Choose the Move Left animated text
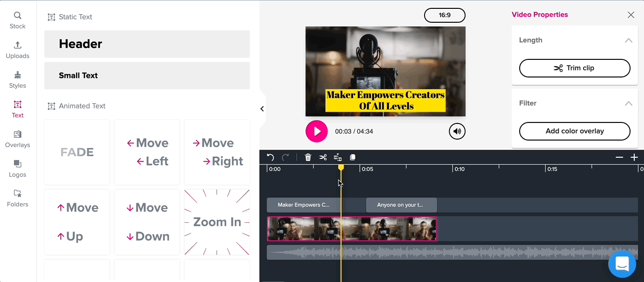This screenshot has height=282, width=644. (147, 152)
